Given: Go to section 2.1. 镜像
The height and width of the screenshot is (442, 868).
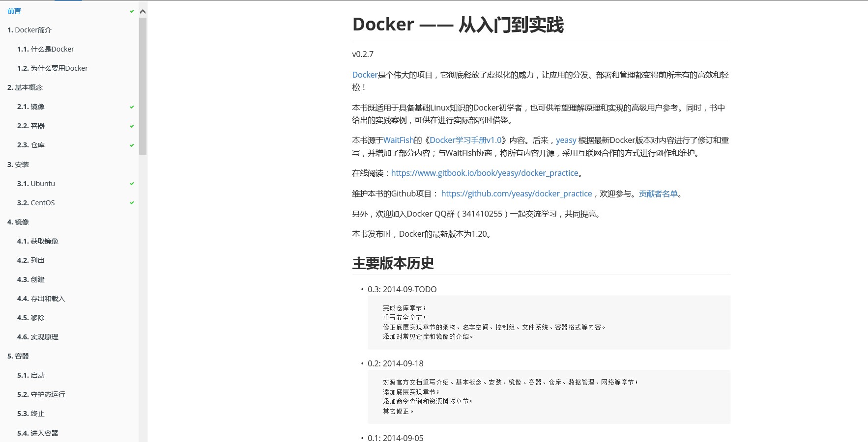Looking at the screenshot, I should point(31,107).
